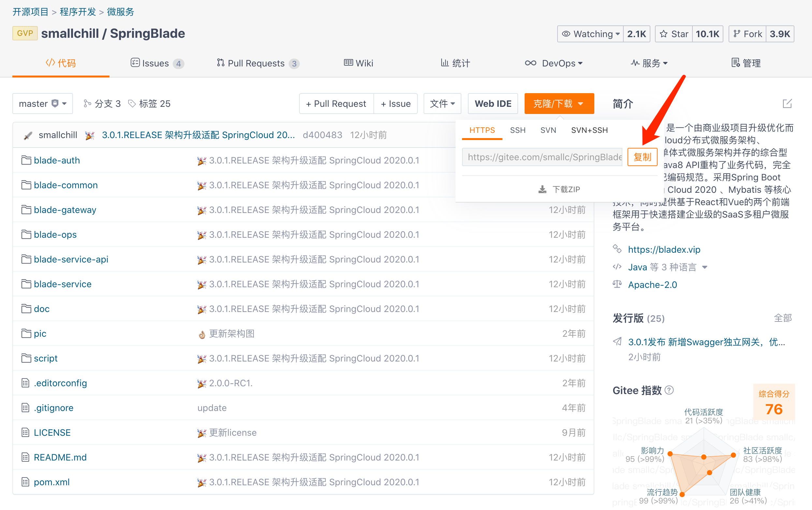This screenshot has height=510, width=812.
Task: Click the 全部 releases link
Action: (x=783, y=318)
